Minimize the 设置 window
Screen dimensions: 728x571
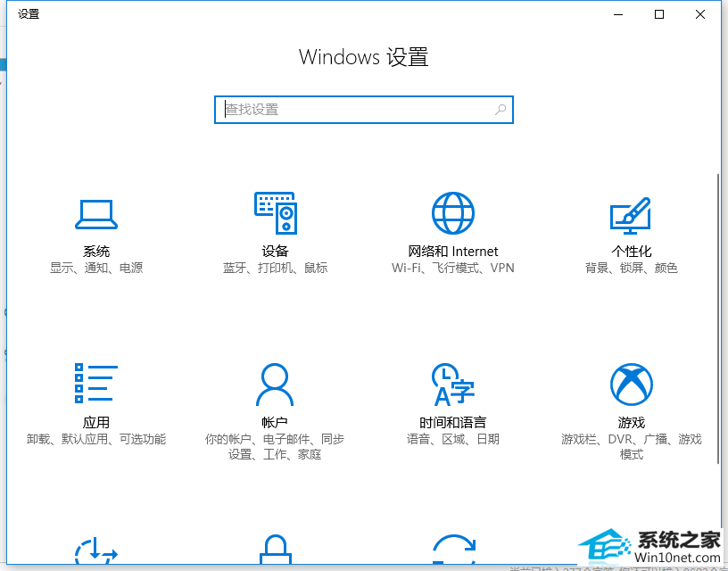coord(618,14)
